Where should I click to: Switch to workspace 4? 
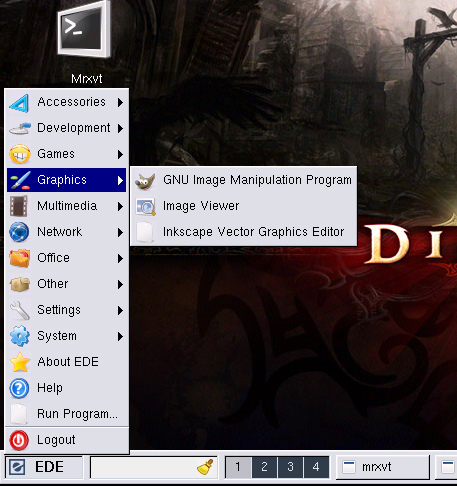coord(316,467)
